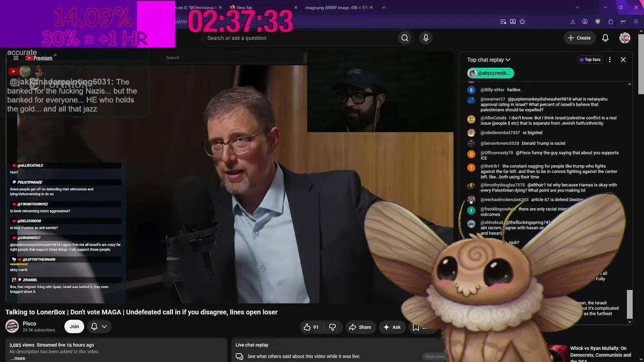644x362 pixels.
Task: Click @timothydouglas7375 chat message
Action: [x=548, y=188]
